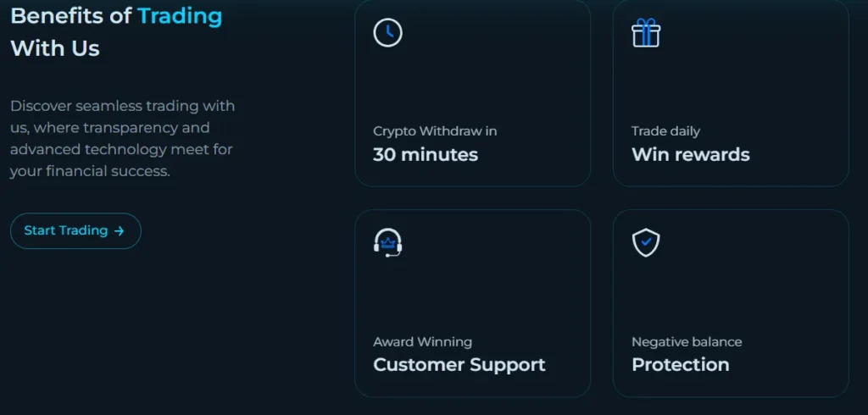
Task: Click the shield checkmark icon
Action: click(x=646, y=243)
